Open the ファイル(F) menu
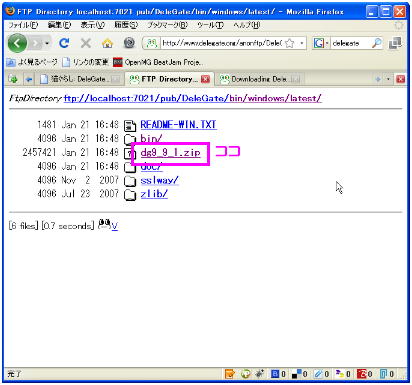Viewport: 412px width, 385px height. (23, 25)
